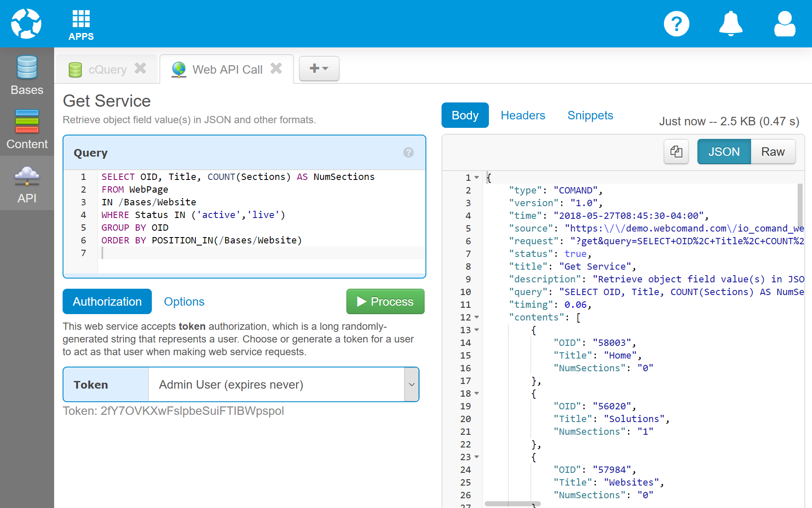This screenshot has width=812, height=508.
Task: Click the ORDER BY line in the query
Action: tap(202, 240)
